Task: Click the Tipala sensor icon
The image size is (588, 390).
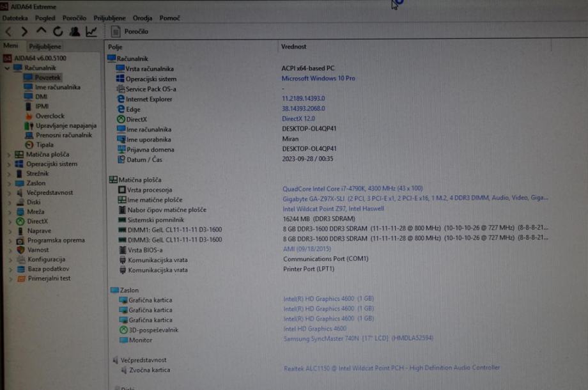Action: (29, 144)
